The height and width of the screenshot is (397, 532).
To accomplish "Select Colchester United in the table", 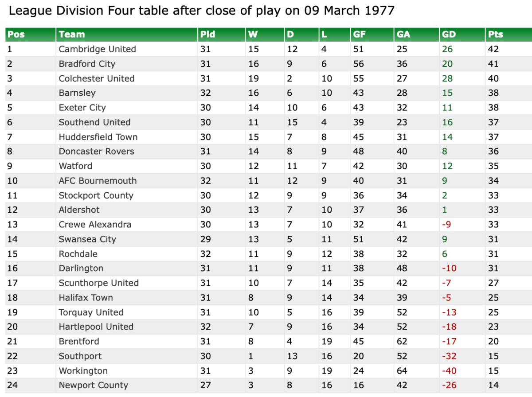I will coord(96,78).
